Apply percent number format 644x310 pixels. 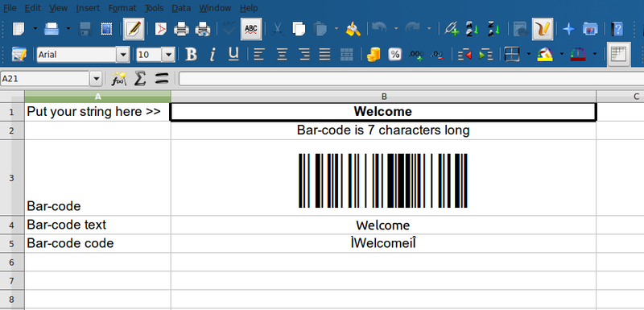(394, 55)
